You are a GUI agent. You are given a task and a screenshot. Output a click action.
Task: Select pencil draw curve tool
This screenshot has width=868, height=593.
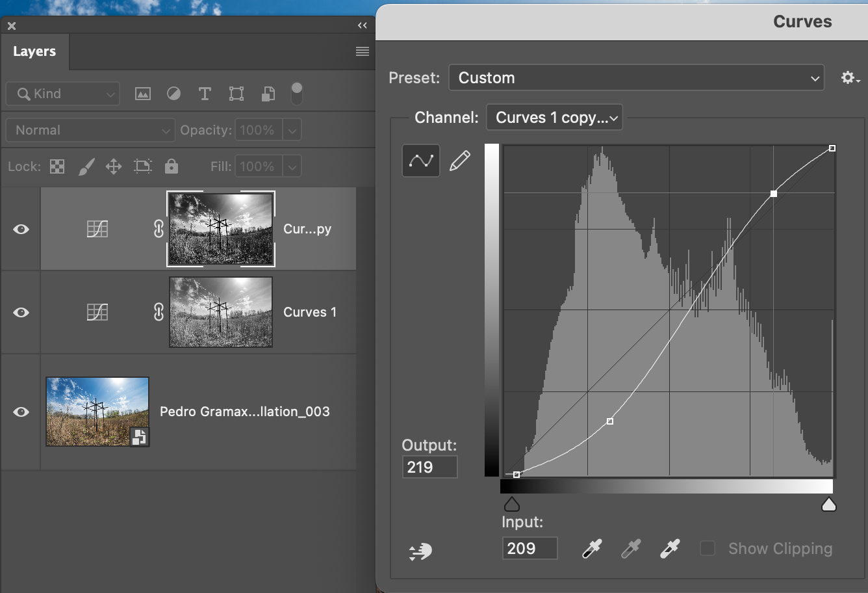click(x=460, y=161)
